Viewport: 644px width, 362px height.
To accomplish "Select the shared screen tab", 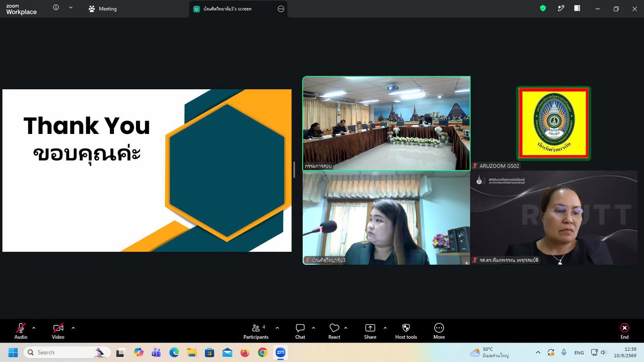I will point(227,9).
